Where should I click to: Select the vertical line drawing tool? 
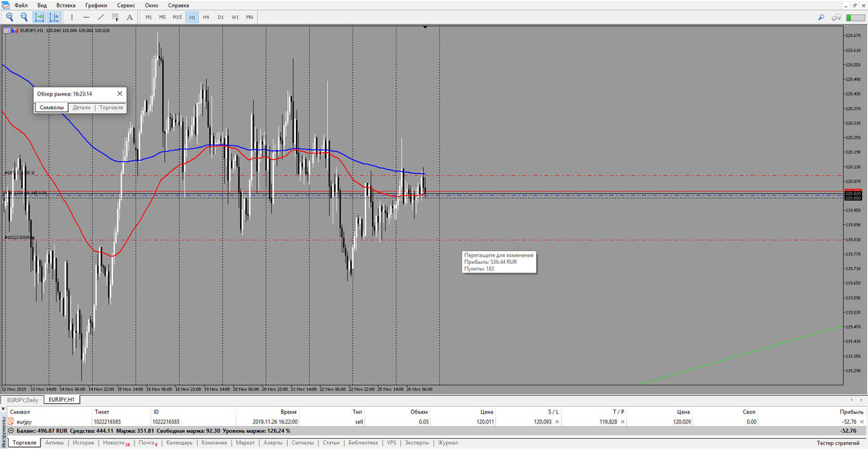point(72,17)
